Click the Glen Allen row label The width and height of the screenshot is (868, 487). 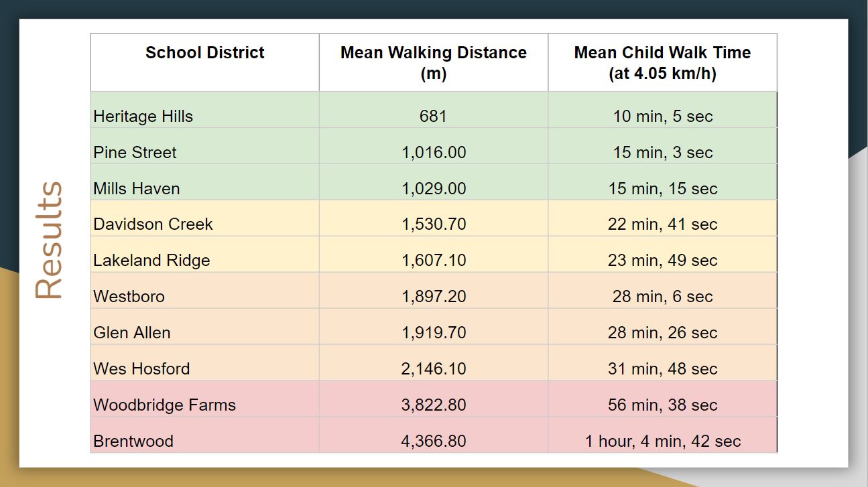[132, 333]
